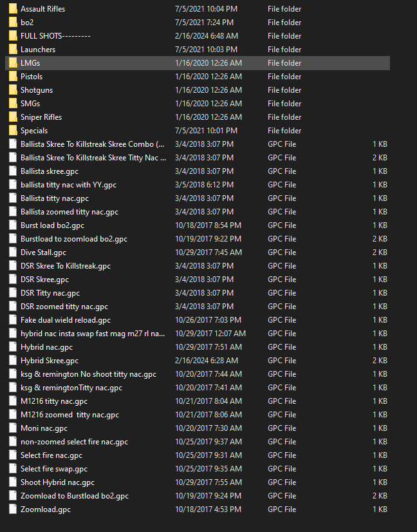Click the file icon for DSR Skree.gpc

point(13,280)
